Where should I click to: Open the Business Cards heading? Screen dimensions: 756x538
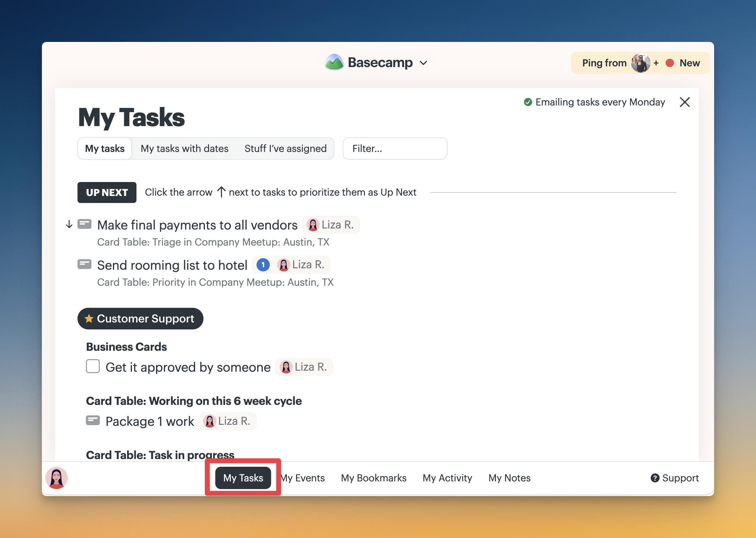coord(126,347)
